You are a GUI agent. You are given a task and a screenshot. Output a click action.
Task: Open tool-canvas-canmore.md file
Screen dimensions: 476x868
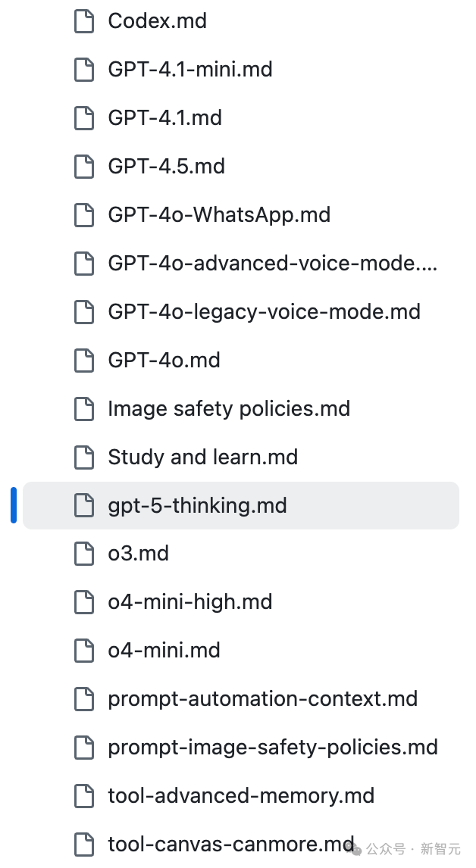230,844
